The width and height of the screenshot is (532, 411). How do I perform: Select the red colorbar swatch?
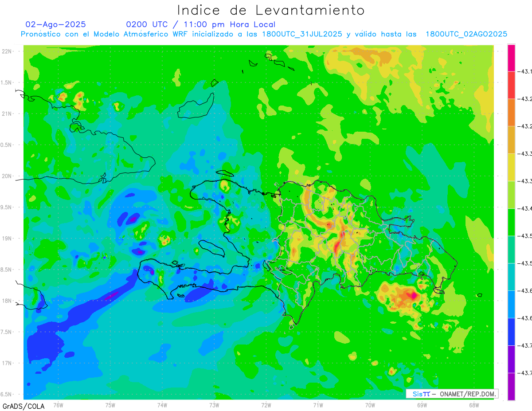511,85
